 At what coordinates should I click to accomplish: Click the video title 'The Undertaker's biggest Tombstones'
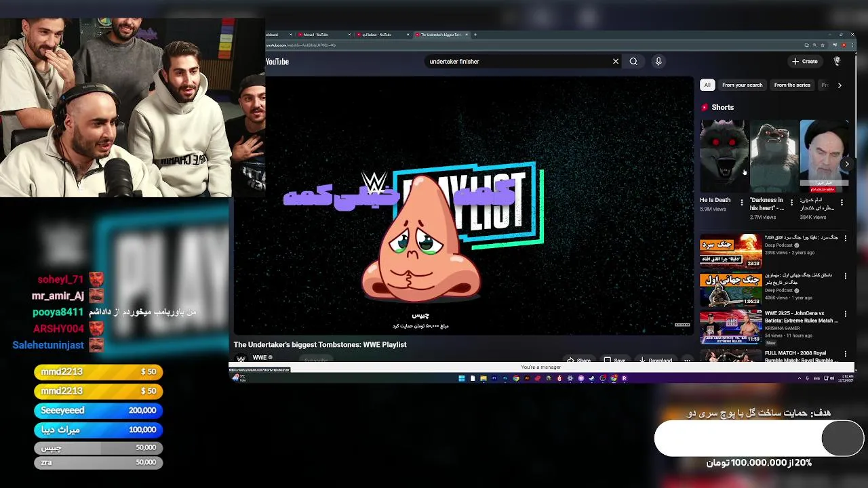320,345
